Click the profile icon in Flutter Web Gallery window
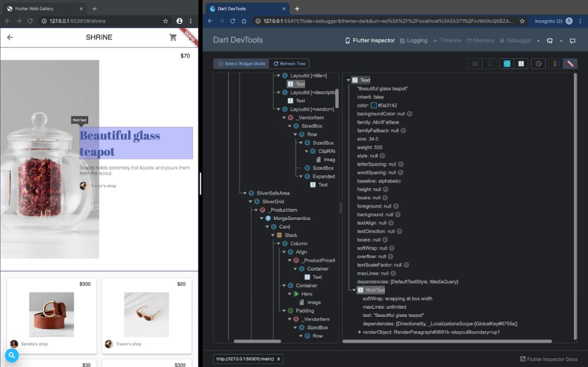 click(x=180, y=21)
